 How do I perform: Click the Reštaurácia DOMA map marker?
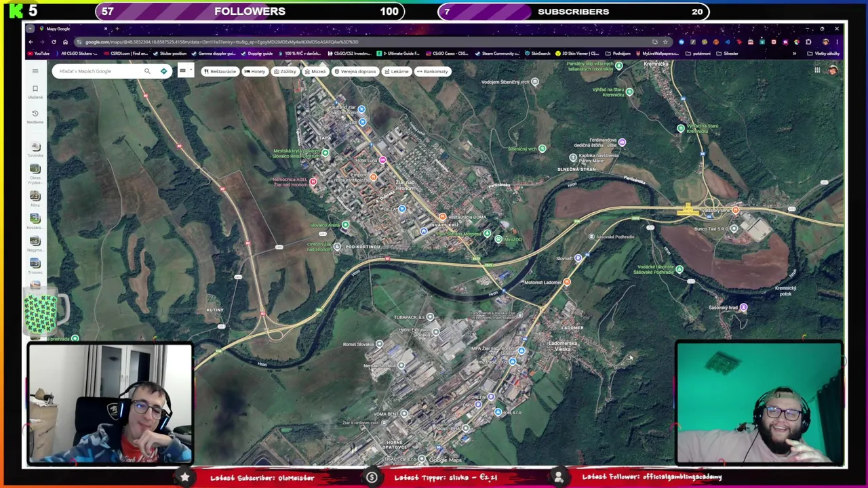442,217
